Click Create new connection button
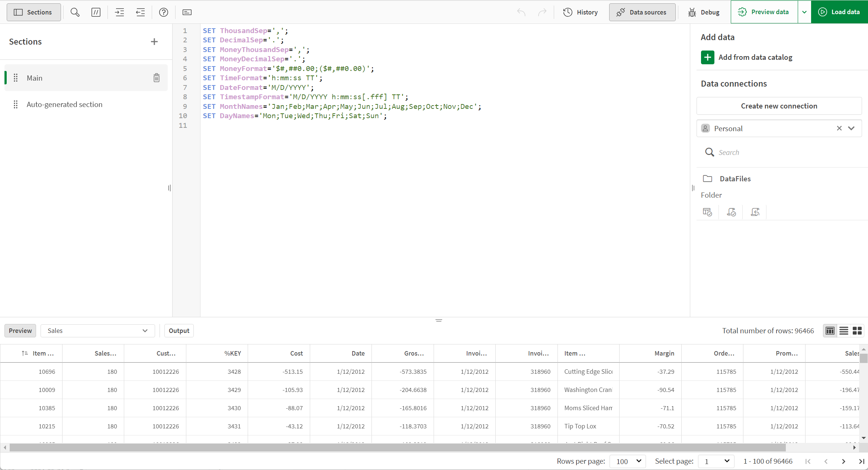868x470 pixels. pos(779,106)
